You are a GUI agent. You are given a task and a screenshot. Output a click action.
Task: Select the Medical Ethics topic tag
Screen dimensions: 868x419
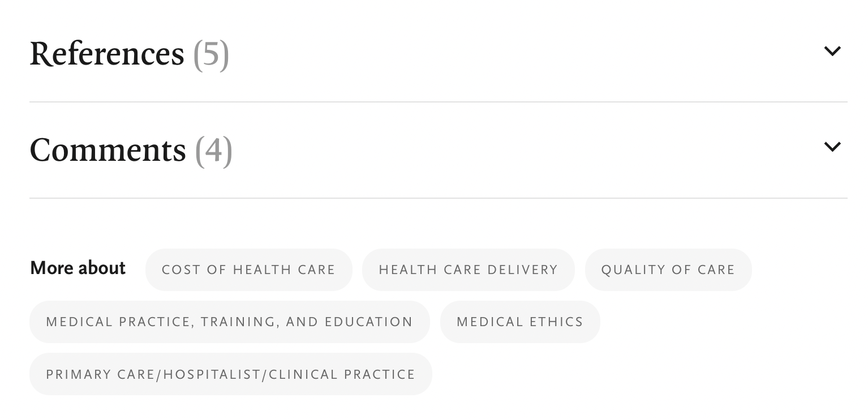pyautogui.click(x=519, y=322)
